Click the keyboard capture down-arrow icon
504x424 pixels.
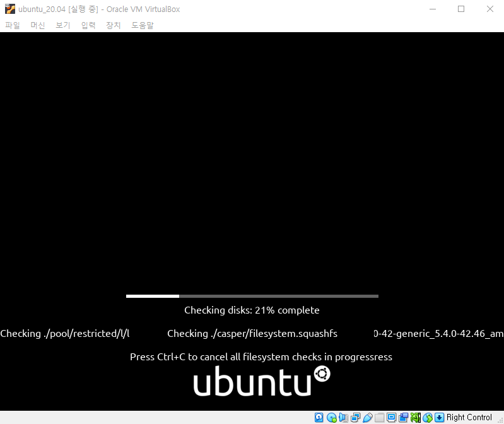point(439,417)
